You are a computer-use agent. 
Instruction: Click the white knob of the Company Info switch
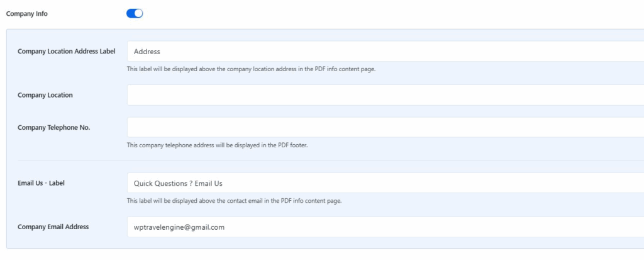coord(139,13)
